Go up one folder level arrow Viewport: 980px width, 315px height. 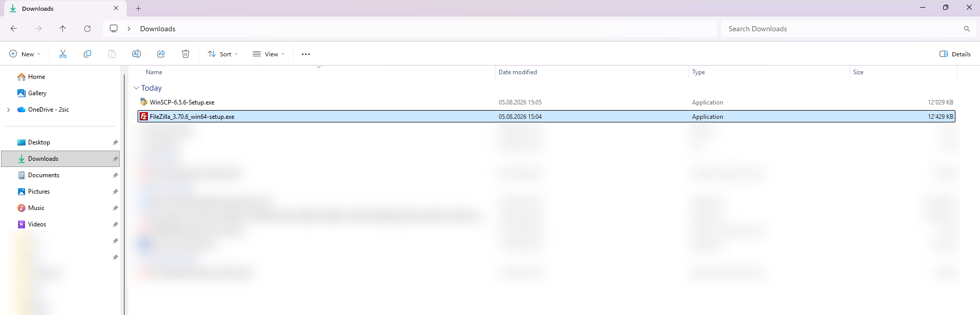pyautogui.click(x=63, y=29)
